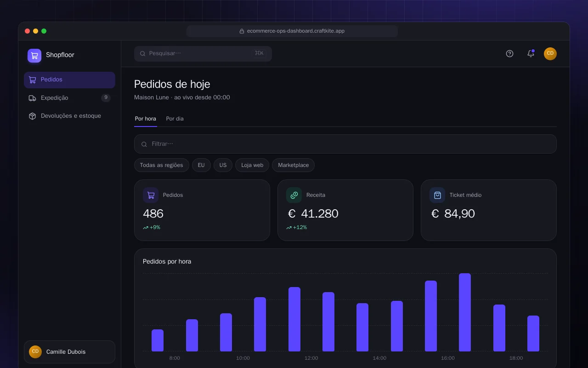Viewport: 588px width, 368px height.
Task: Click the +9% trend arrow icon
Action: pyautogui.click(x=146, y=228)
